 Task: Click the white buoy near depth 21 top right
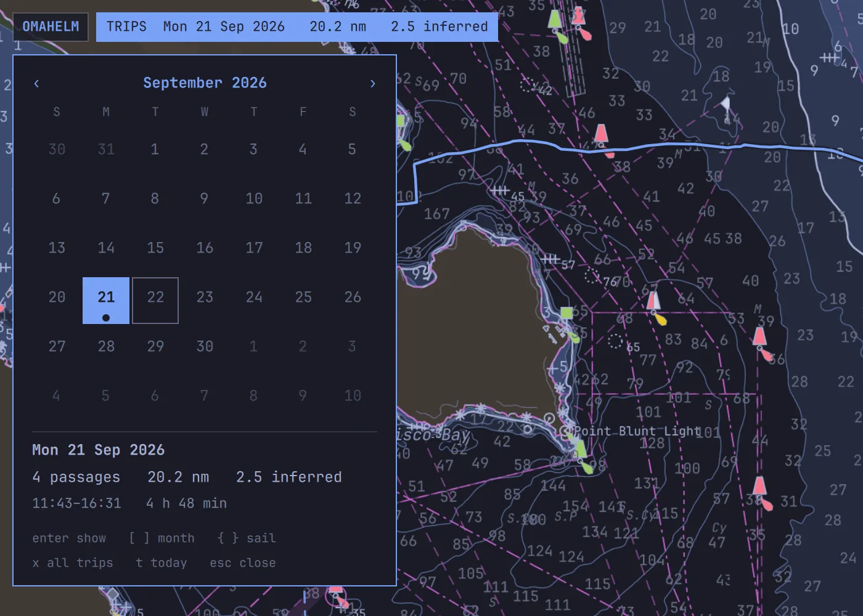tap(726, 105)
